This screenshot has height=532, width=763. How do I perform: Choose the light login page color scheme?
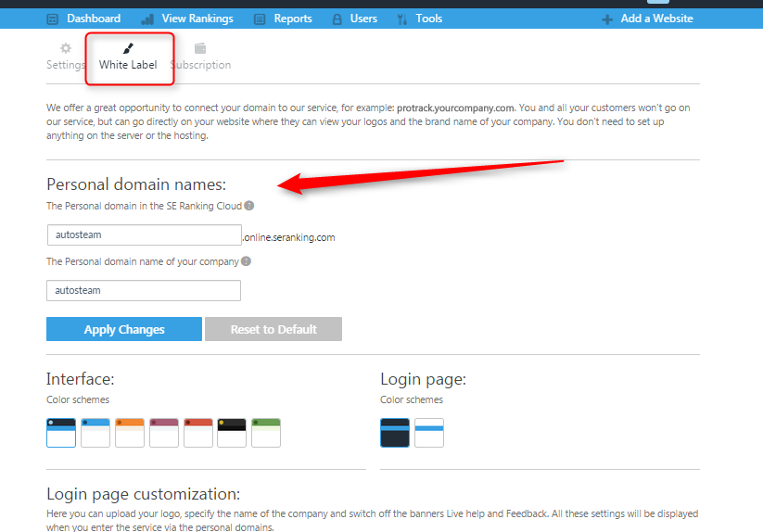tap(429, 433)
